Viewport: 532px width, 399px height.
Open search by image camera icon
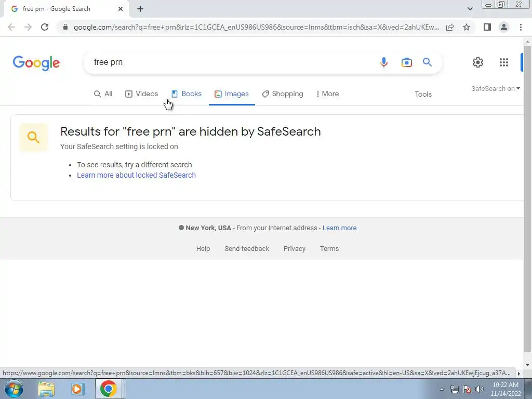[x=406, y=62]
